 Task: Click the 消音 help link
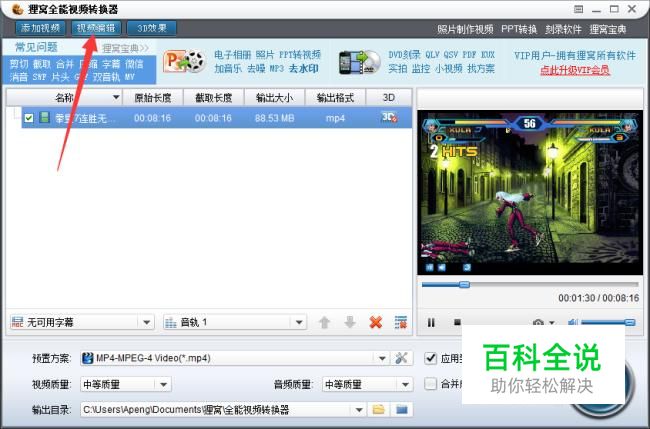(19, 77)
